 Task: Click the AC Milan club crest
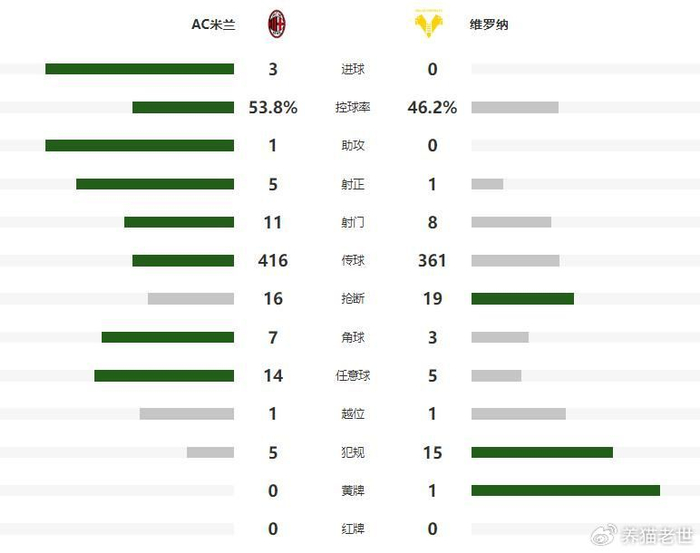click(273, 24)
